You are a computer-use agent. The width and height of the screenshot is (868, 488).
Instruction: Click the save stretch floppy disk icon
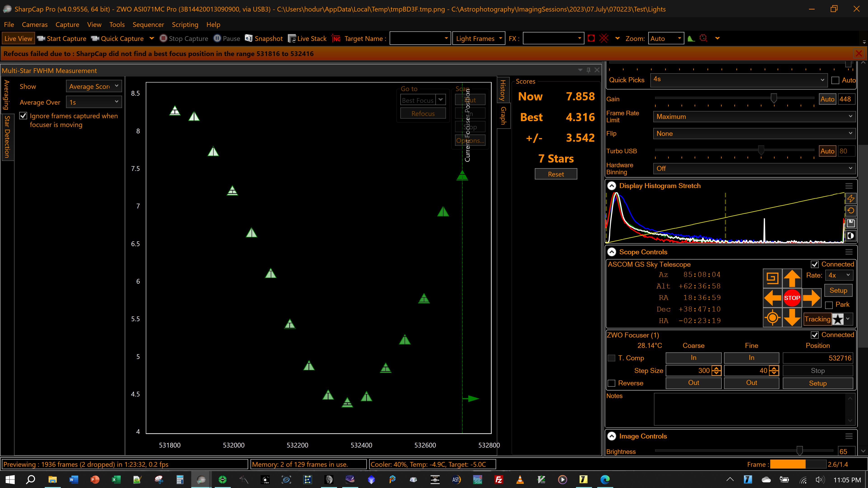coord(851,223)
